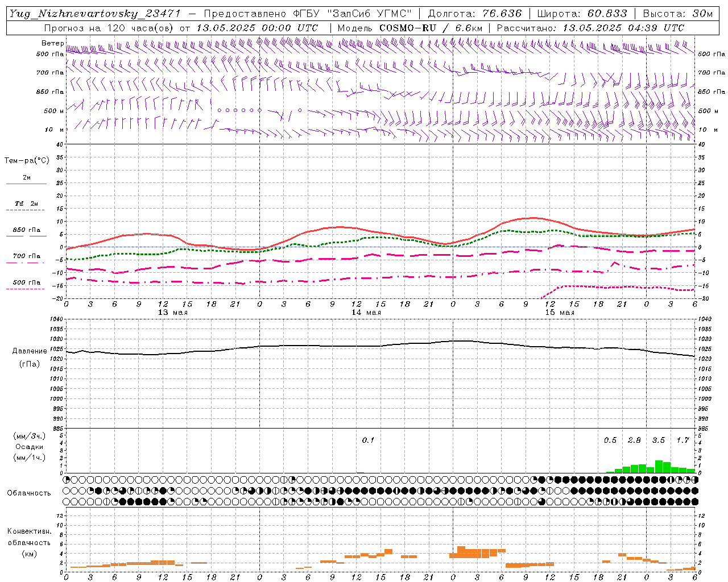
Task: Click the '(мм/1ч.)' precipitation unit label
Action: 30,458
